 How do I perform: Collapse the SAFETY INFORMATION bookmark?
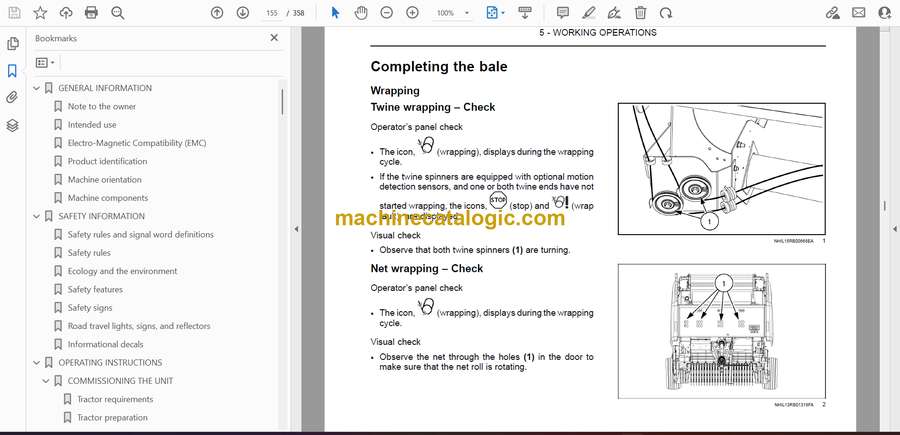point(37,216)
